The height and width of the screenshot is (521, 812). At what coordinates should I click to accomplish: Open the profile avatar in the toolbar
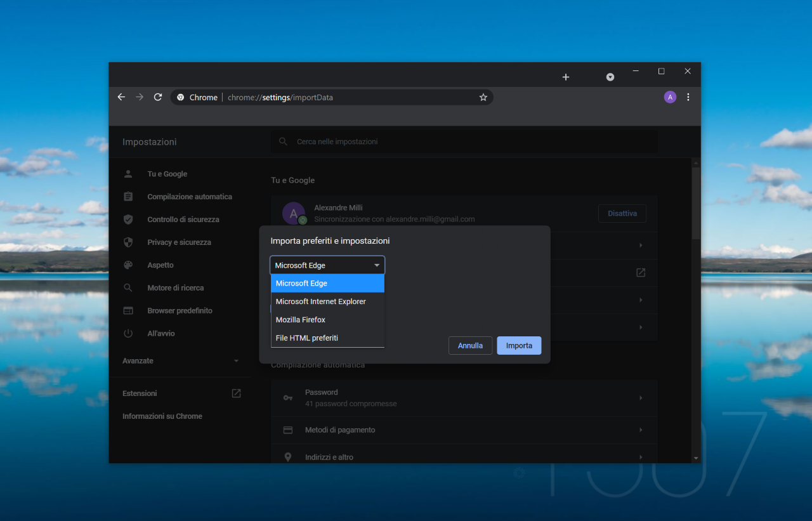click(x=670, y=97)
